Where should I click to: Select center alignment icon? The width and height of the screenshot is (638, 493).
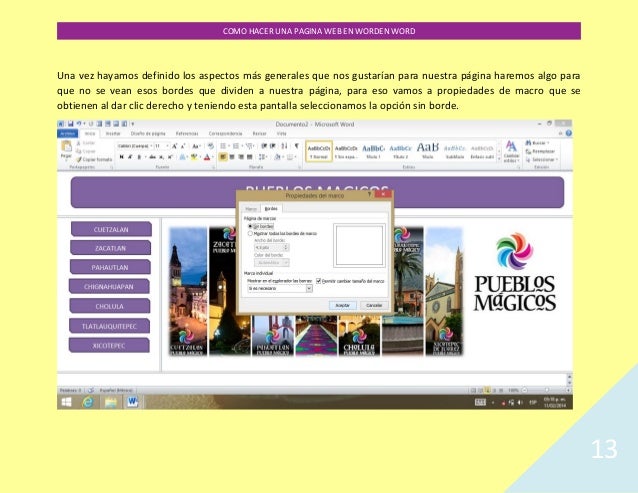click(232, 157)
